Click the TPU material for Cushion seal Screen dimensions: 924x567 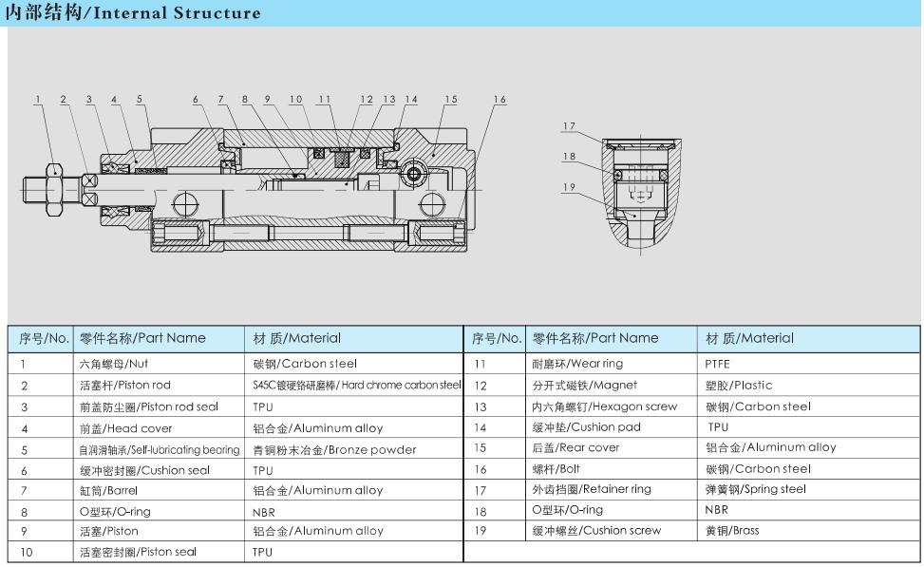tap(263, 471)
